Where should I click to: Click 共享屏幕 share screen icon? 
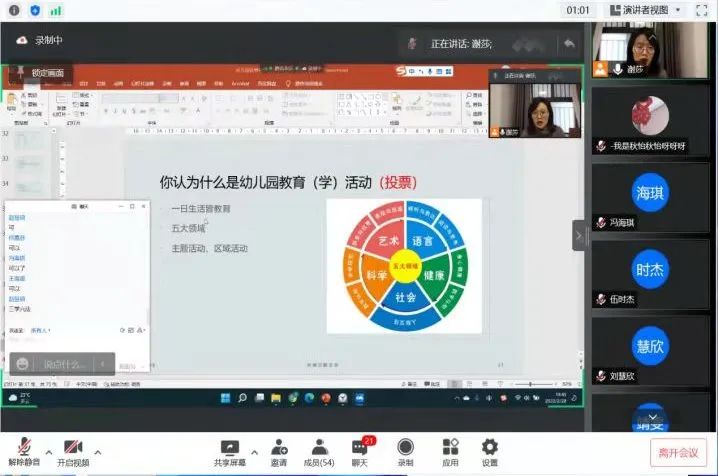point(230,449)
